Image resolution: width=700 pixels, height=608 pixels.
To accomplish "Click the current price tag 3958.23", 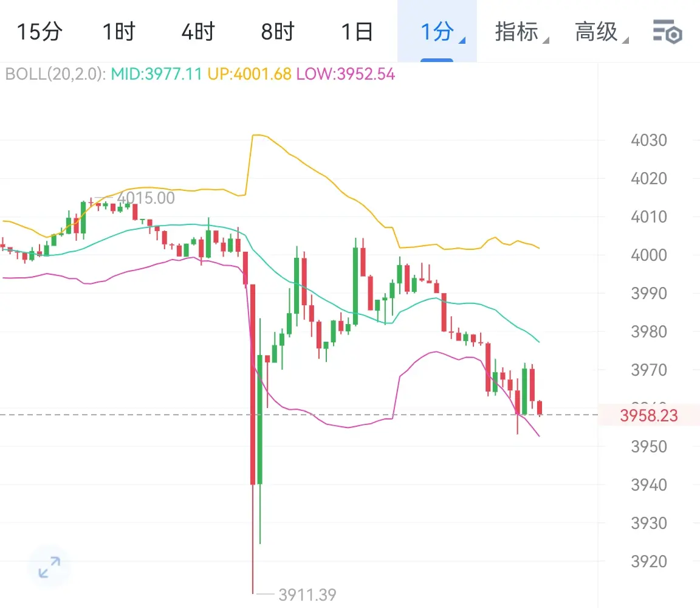I will (x=649, y=415).
